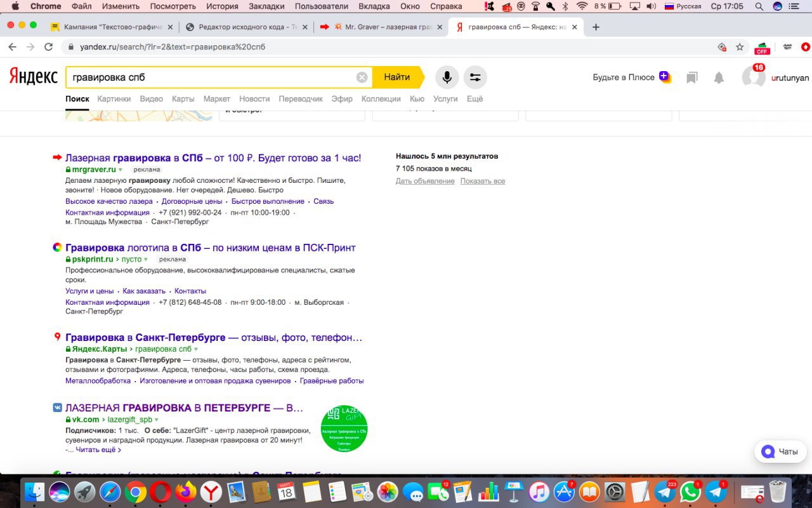Open WhatsApp from the Dock
This screenshot has height=508, width=812.
690,492
